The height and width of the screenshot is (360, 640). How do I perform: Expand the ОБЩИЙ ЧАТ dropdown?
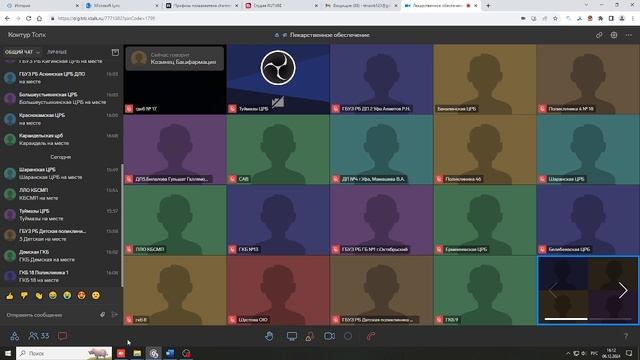(22, 52)
